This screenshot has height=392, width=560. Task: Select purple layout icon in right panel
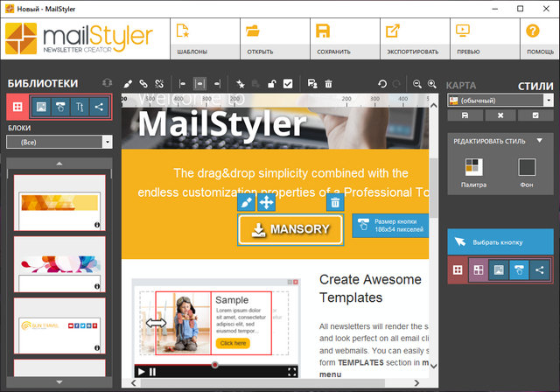pos(479,269)
